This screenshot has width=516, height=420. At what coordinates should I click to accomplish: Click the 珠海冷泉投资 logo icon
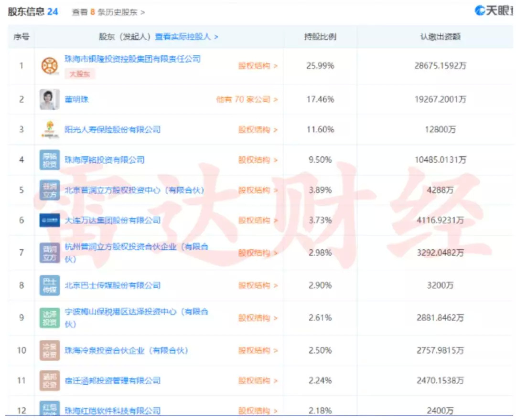(49, 350)
